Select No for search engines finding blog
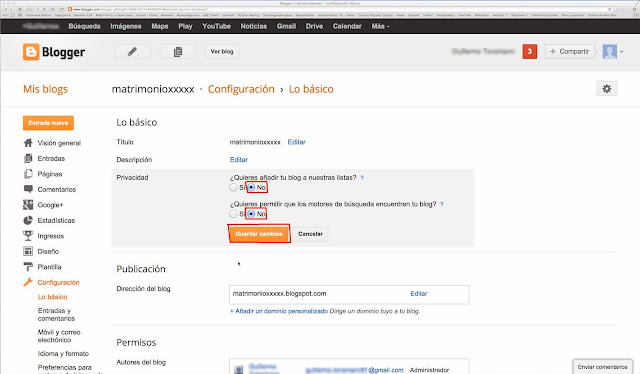This screenshot has width=640, height=374. click(251, 214)
